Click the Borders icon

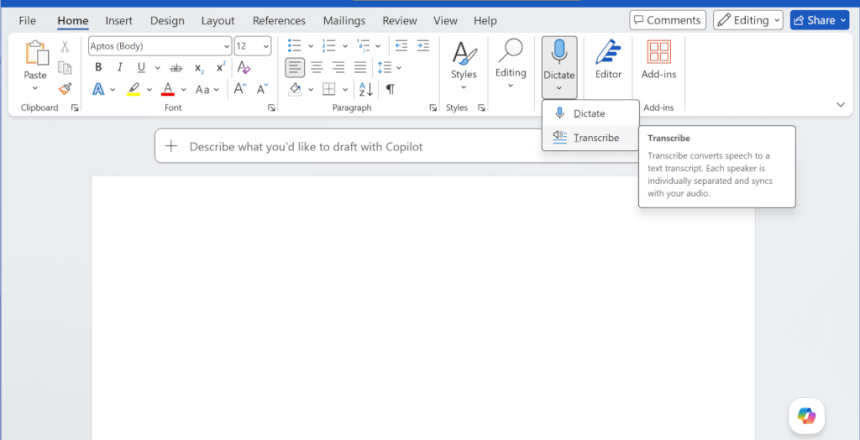click(329, 89)
